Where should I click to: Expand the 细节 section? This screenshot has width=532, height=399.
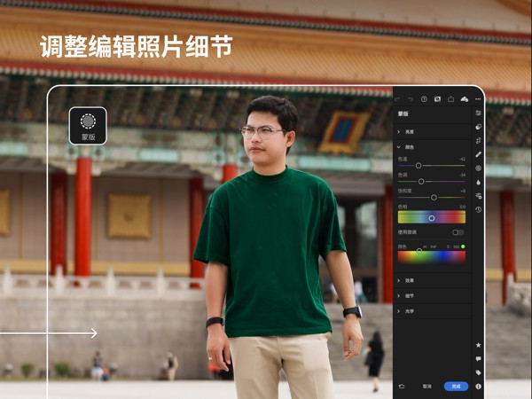[434, 296]
